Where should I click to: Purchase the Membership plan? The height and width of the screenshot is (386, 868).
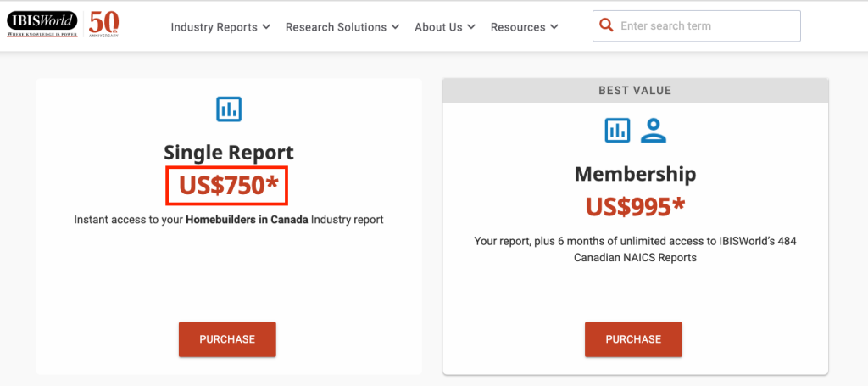[x=633, y=339]
